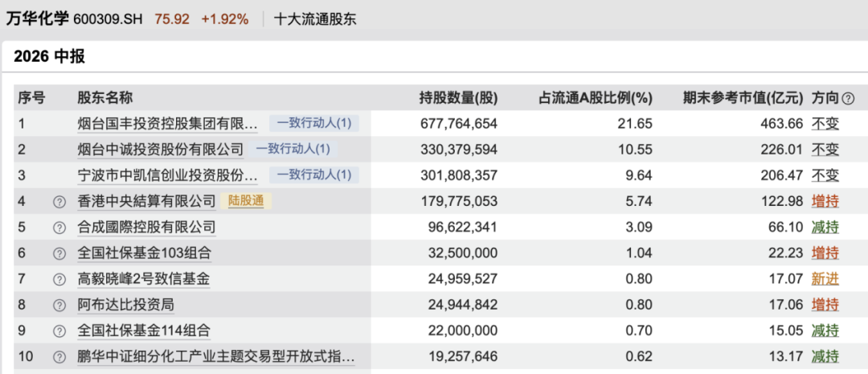
Task: Open shareholder 高毅晓峰2号致信基金
Action: coord(143,279)
